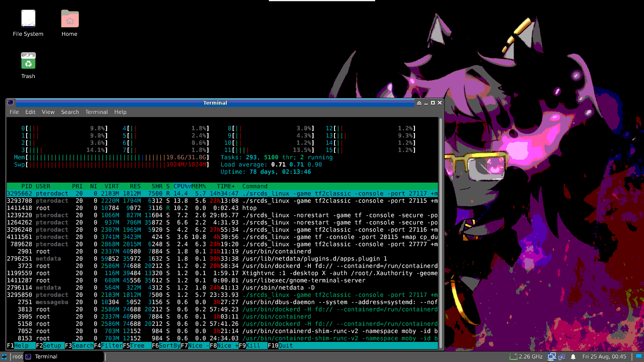Open the clock showing Fri 25 Aug, 00:45
This screenshot has height=362, width=644.
pos(604,356)
